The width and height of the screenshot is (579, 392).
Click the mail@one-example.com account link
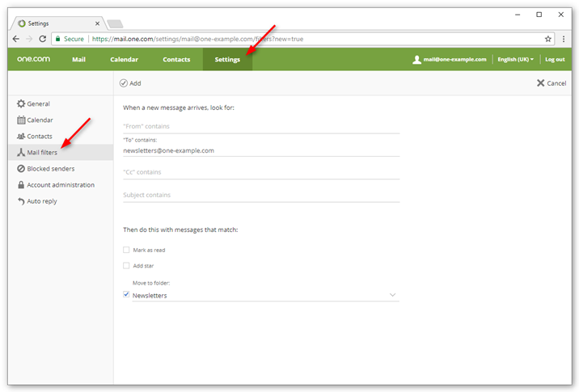[x=455, y=60]
